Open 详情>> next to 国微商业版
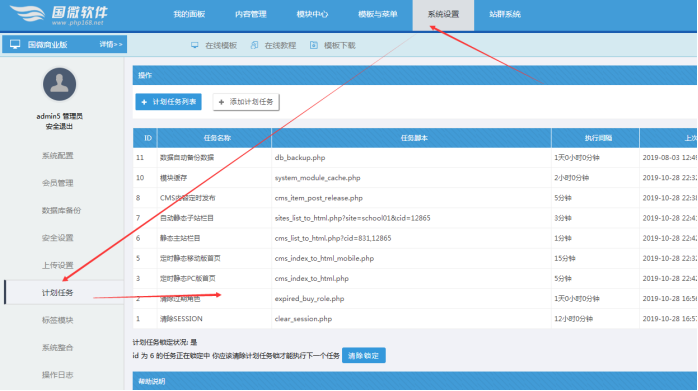The height and width of the screenshot is (391, 698). click(x=111, y=44)
